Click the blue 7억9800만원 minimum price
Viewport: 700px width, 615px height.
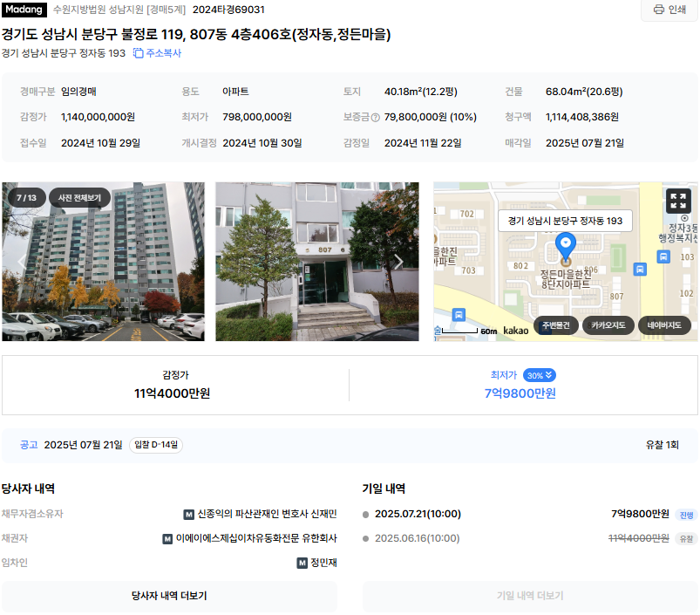[520, 393]
